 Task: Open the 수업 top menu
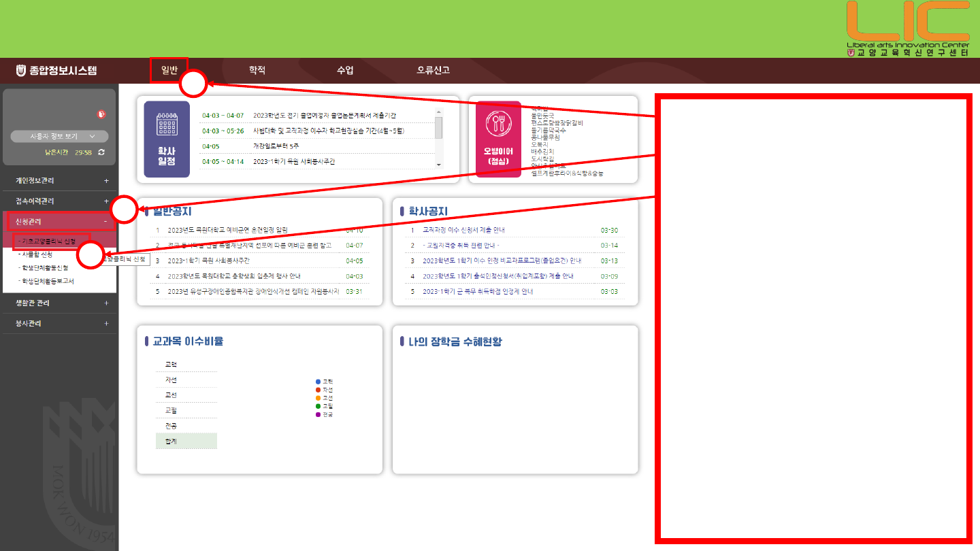(x=345, y=70)
